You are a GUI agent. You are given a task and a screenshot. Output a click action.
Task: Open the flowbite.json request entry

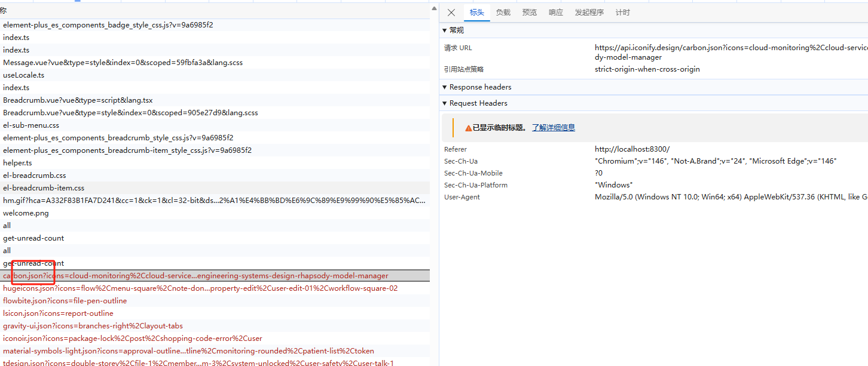click(65, 301)
